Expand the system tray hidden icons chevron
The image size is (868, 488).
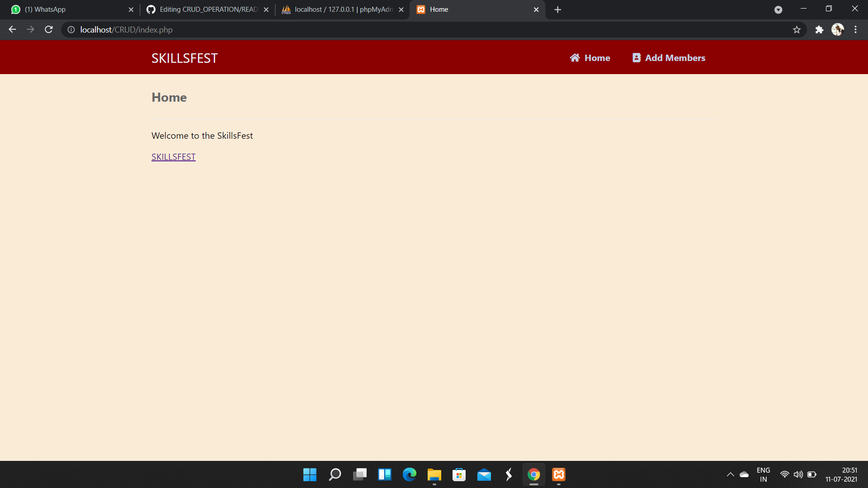pyautogui.click(x=730, y=474)
